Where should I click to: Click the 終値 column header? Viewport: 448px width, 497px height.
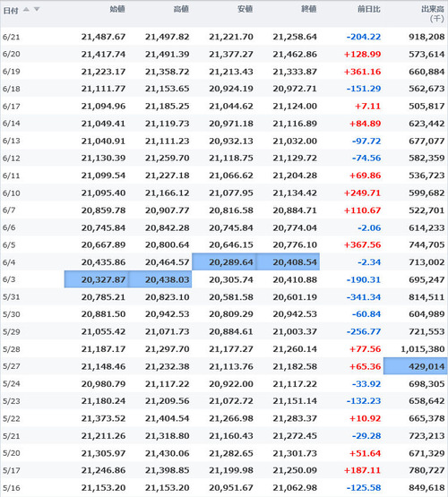coord(309,9)
